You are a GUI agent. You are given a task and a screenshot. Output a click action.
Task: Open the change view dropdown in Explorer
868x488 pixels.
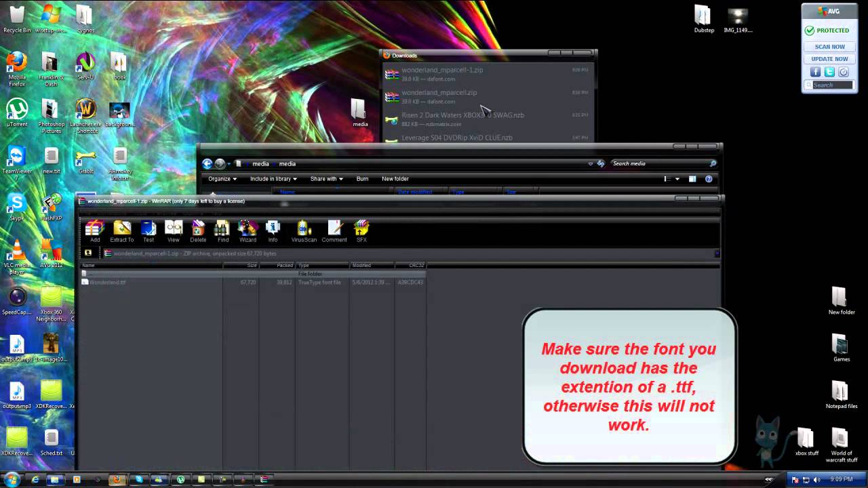677,179
